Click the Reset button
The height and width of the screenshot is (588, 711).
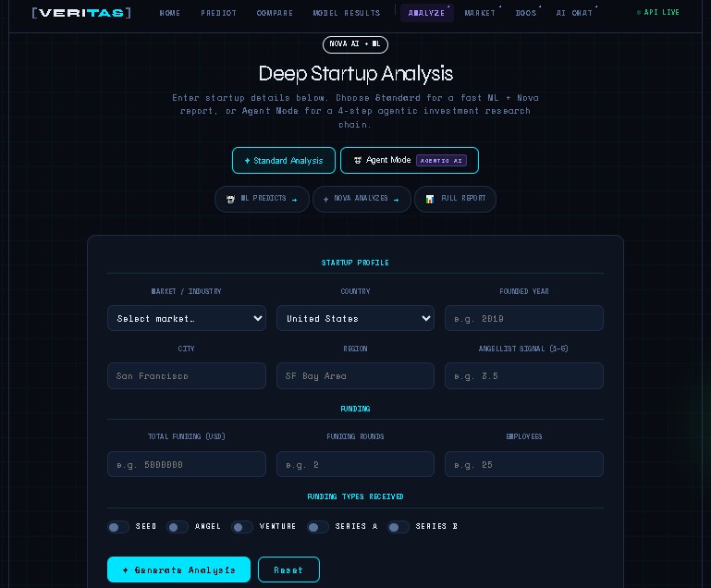tap(288, 570)
